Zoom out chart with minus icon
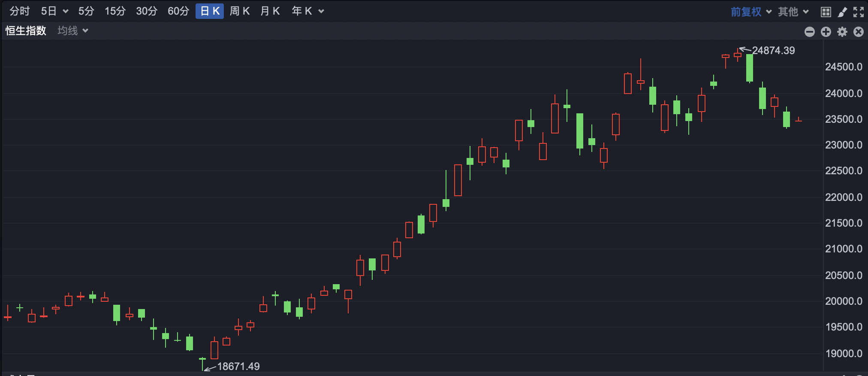Image resolution: width=868 pixels, height=376 pixels. pyautogui.click(x=810, y=32)
